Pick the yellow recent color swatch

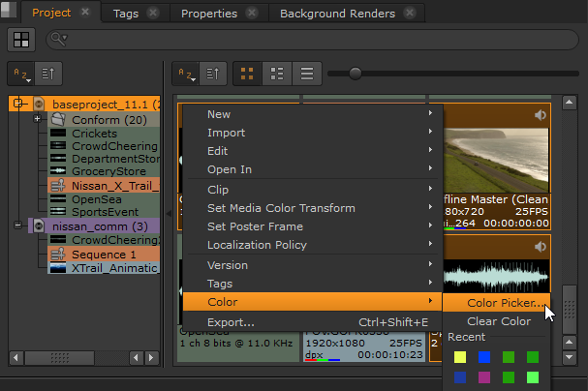460,359
